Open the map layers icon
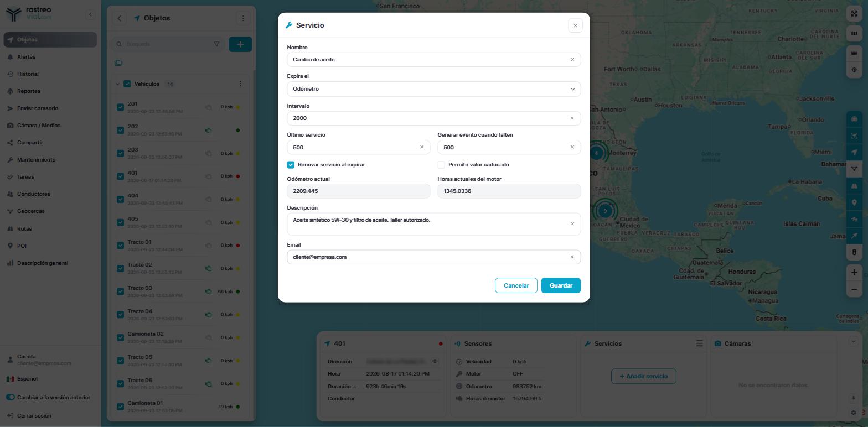Image resolution: width=868 pixels, height=427 pixels. tap(854, 33)
